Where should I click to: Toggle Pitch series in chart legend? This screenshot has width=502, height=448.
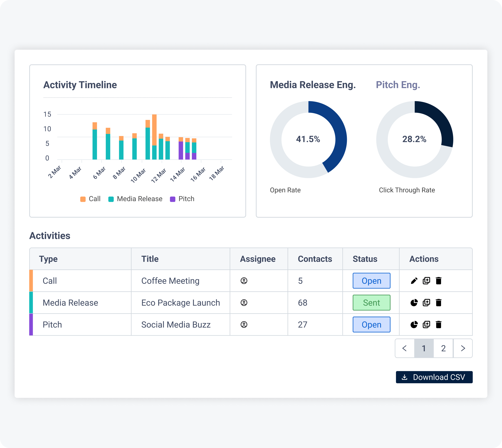(182, 199)
